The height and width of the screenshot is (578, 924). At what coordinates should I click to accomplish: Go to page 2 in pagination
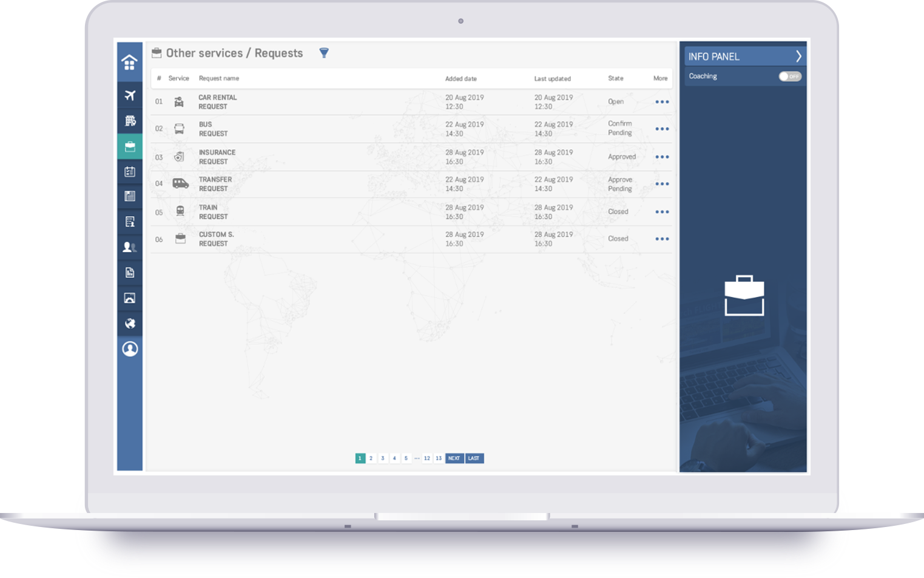tap(371, 458)
